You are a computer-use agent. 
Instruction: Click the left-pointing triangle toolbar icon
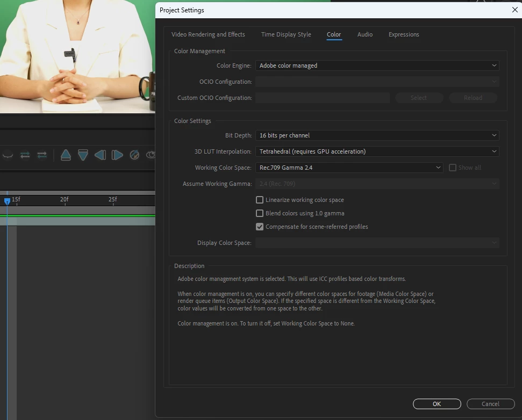click(100, 155)
